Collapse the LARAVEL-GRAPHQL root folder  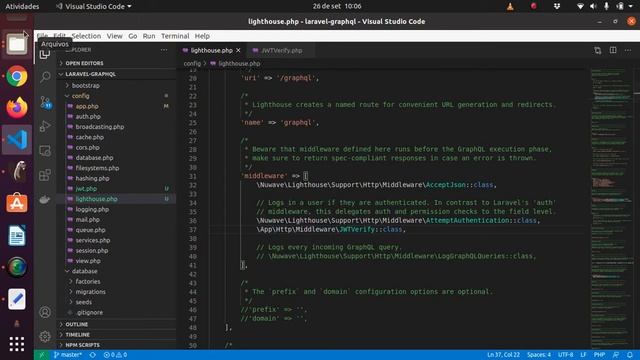[116, 74]
